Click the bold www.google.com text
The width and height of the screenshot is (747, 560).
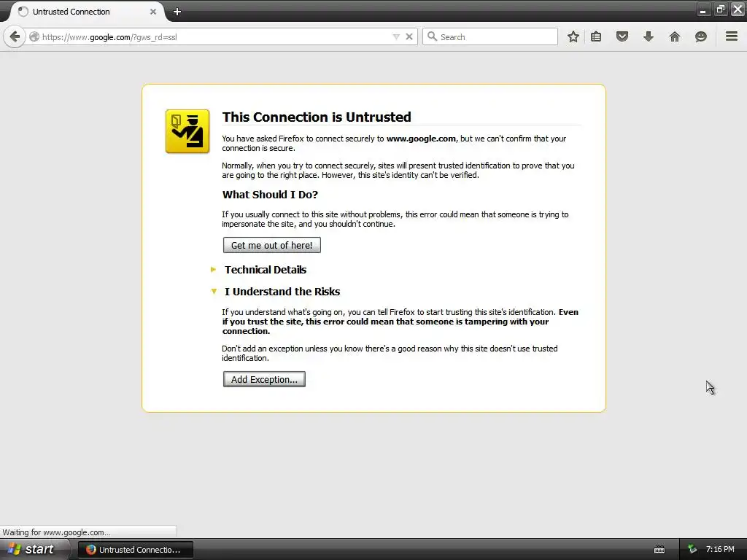pyautogui.click(x=421, y=139)
